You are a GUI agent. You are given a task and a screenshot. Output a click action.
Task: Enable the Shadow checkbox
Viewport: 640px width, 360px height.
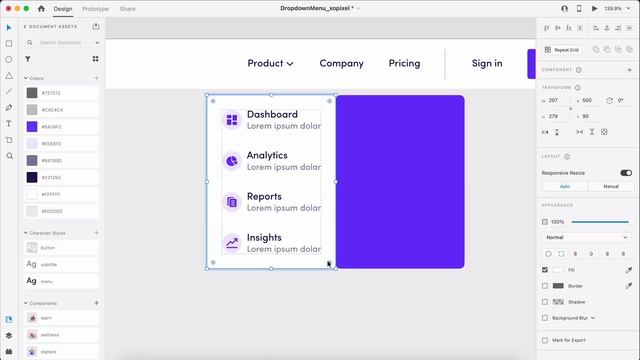pyautogui.click(x=545, y=302)
